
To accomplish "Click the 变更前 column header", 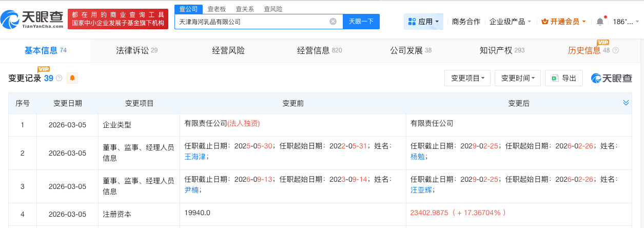I will pos(293,103).
